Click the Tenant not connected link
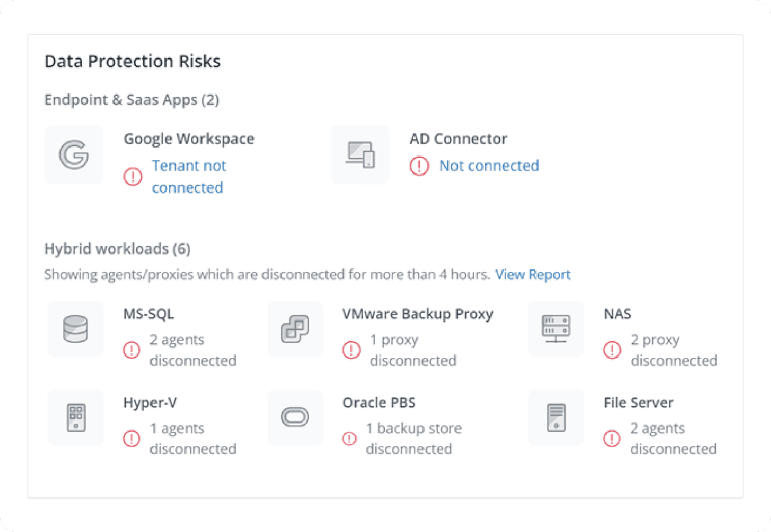Screen dimensions: 771x532 pos(188,176)
